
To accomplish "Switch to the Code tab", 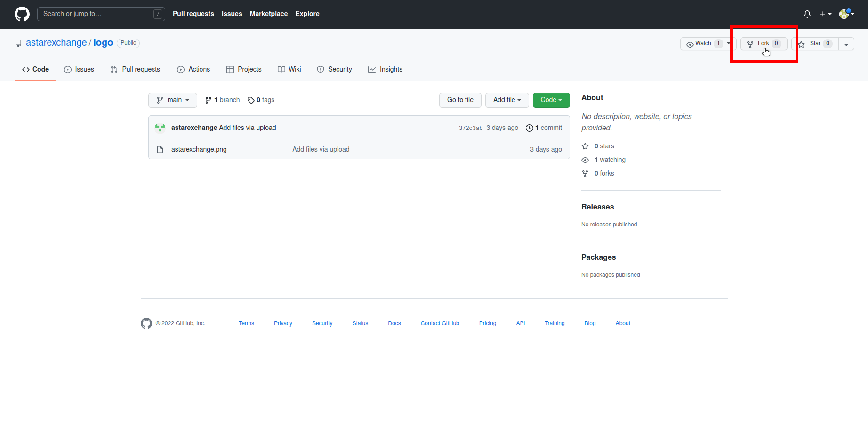I will [x=35, y=69].
